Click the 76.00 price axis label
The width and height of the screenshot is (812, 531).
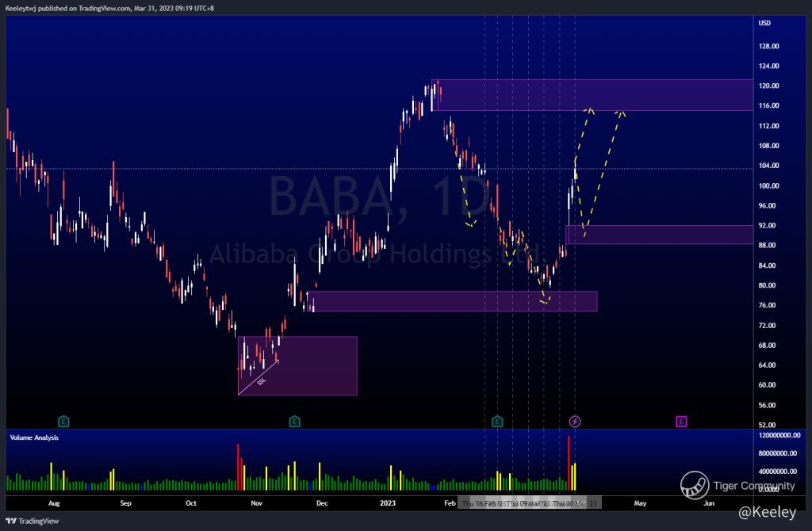pyautogui.click(x=767, y=305)
